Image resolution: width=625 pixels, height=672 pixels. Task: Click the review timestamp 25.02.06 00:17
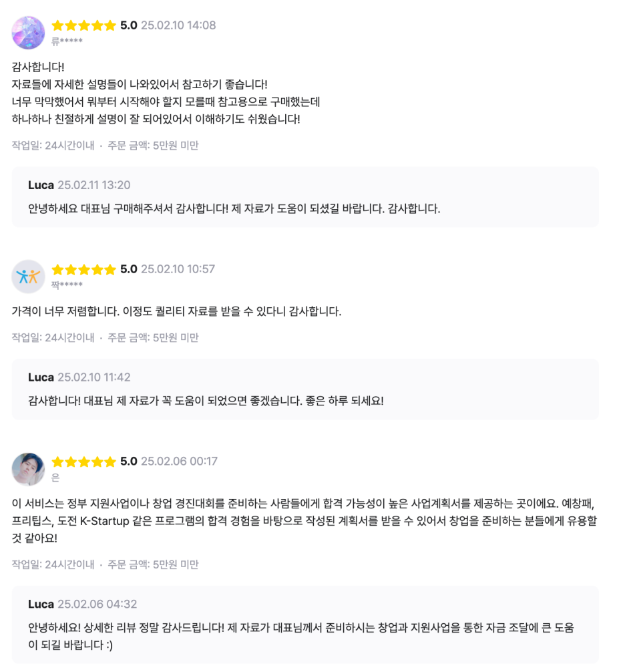click(x=179, y=462)
